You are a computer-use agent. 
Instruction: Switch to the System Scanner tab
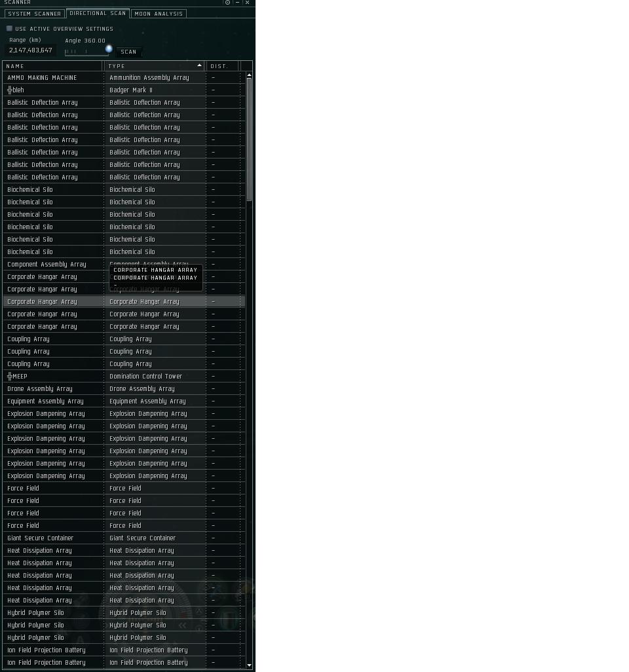[34, 14]
